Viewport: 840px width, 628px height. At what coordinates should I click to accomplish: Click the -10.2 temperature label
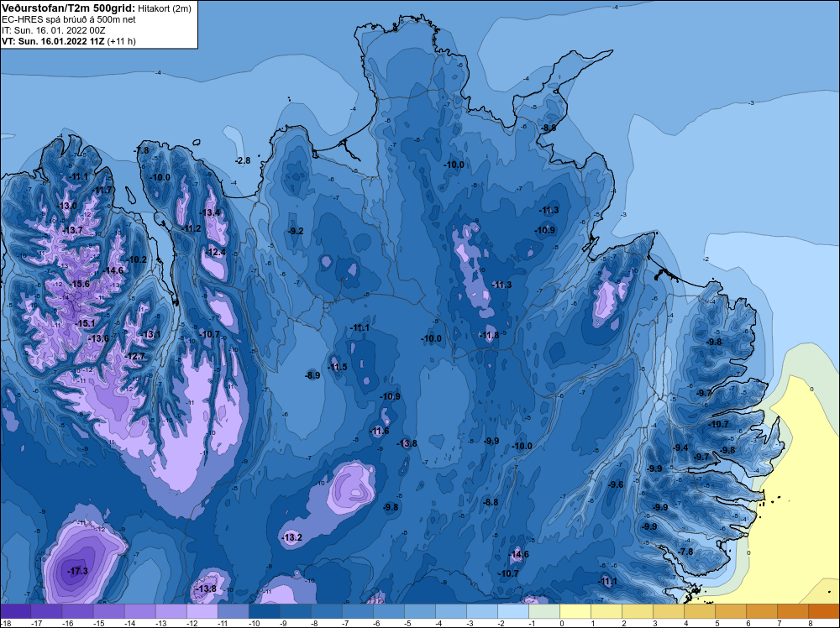(137, 259)
